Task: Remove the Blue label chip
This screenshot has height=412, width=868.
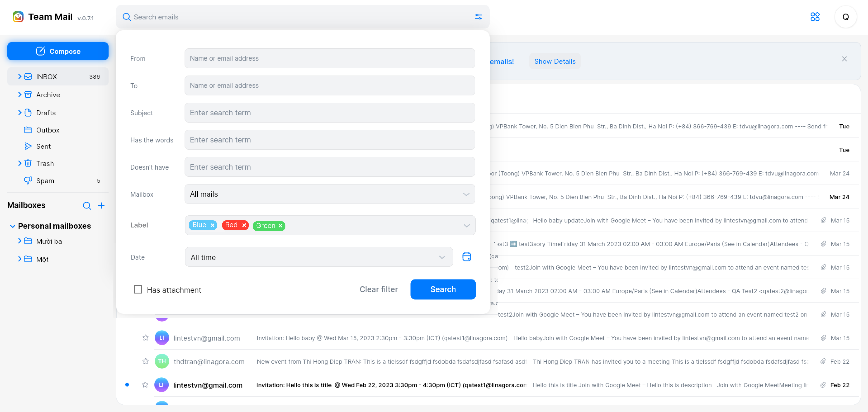Action: (212, 225)
